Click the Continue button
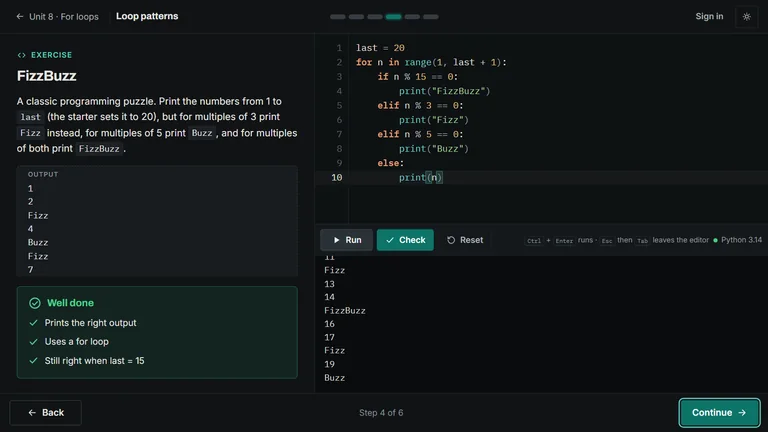This screenshot has height=432, width=768. [x=719, y=413]
